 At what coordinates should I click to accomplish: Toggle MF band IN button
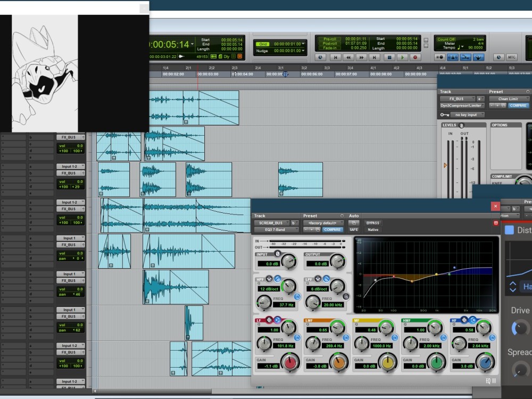395,338
